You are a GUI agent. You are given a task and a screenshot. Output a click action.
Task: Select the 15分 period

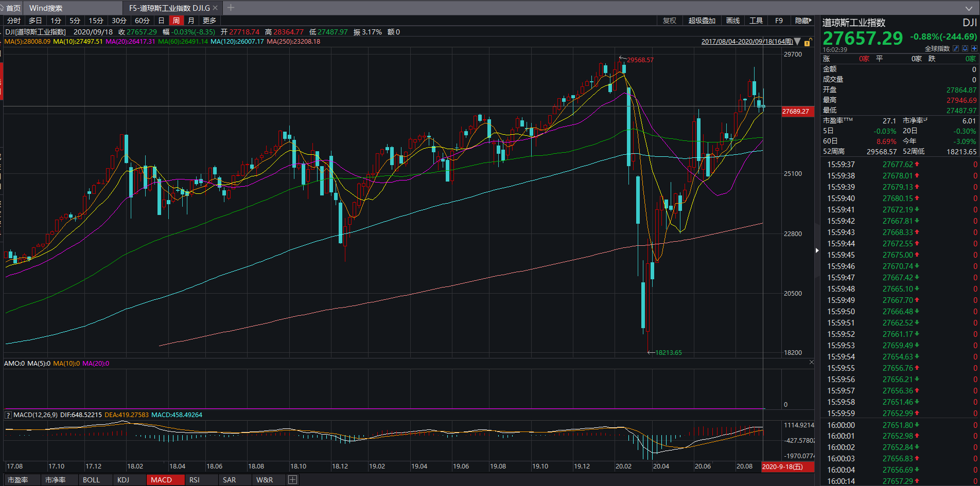96,21
